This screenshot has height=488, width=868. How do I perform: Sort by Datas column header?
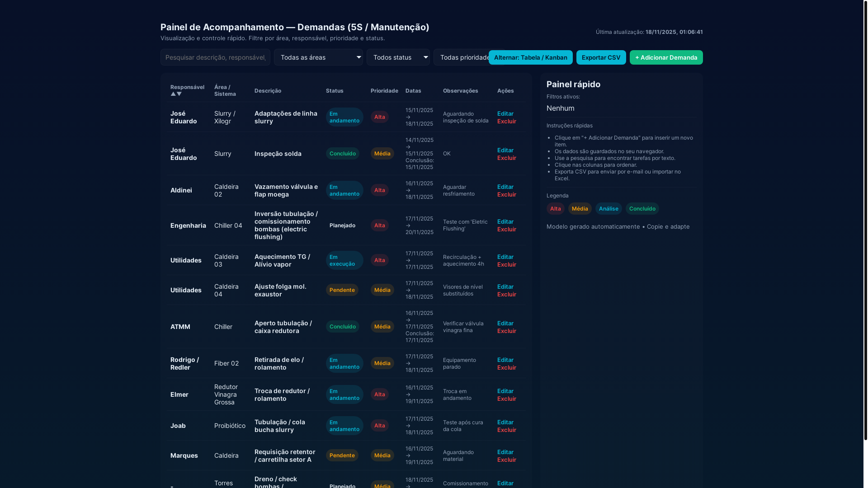tap(413, 91)
